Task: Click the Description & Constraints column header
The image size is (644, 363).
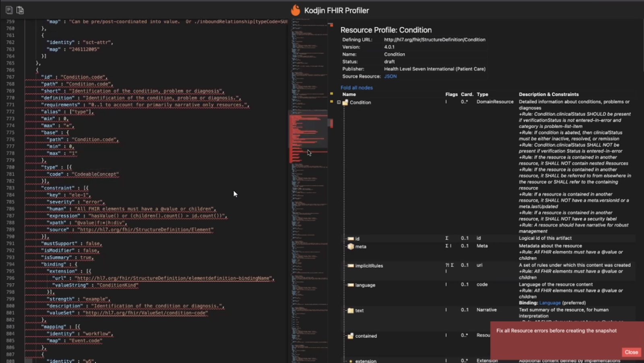Action: (x=549, y=94)
